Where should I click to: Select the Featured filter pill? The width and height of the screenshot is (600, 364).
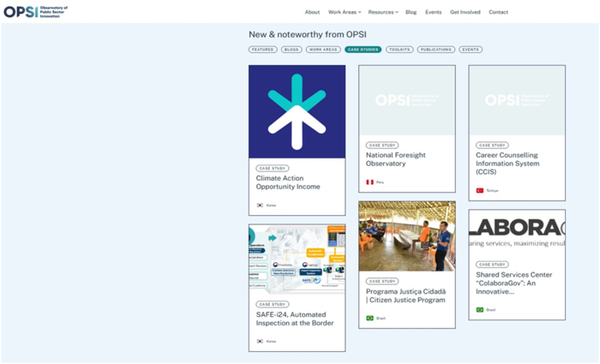click(263, 50)
